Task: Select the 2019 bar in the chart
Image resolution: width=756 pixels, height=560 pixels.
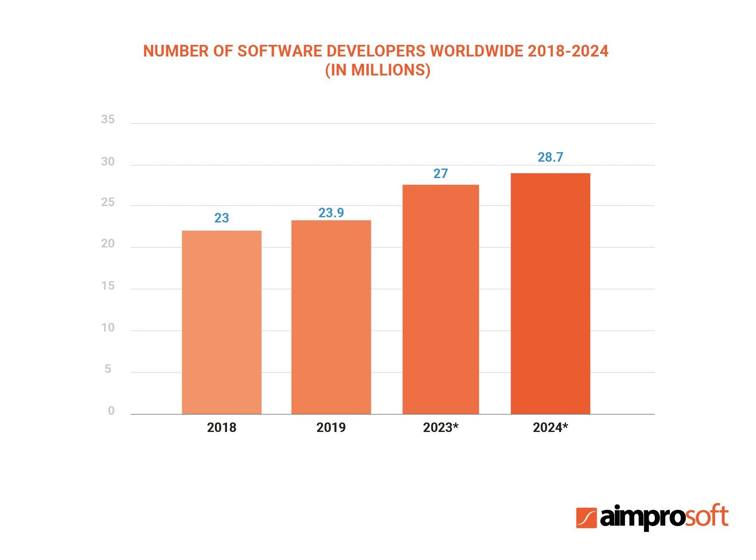Action: (331, 317)
